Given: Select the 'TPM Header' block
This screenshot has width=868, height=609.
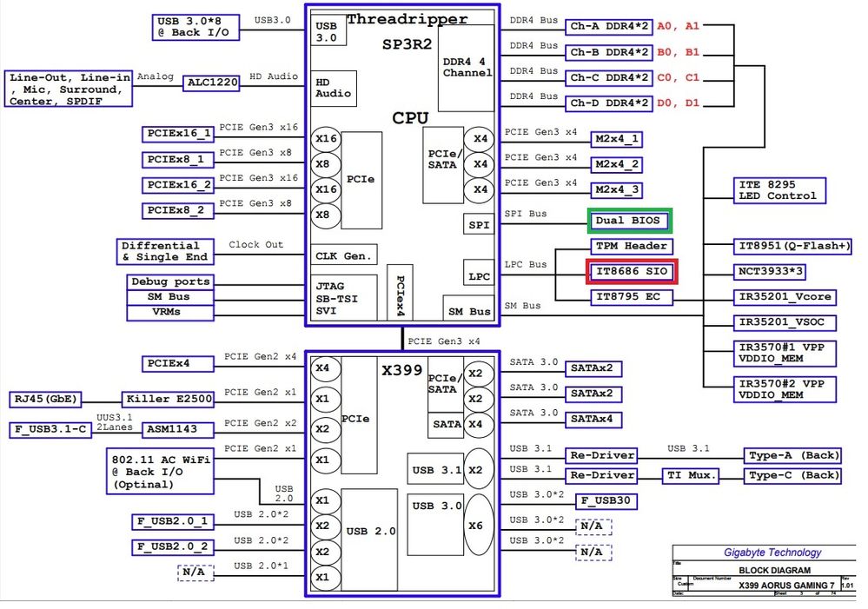Looking at the screenshot, I should pyautogui.click(x=632, y=247).
